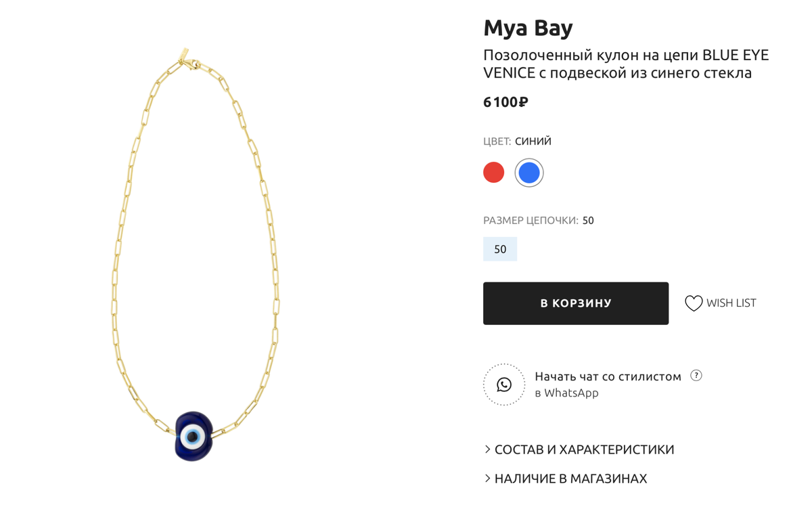
Task: Click the heart wish list icon
Action: (694, 303)
